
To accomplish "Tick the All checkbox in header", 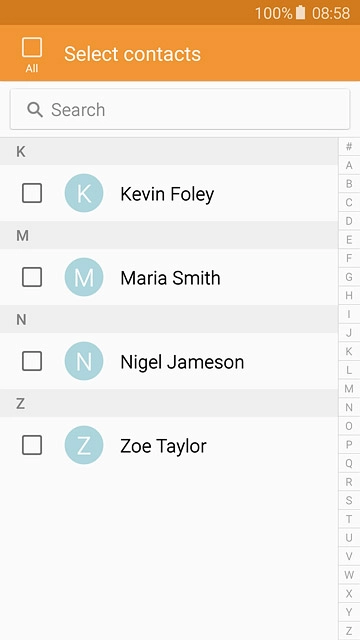I will click(32, 47).
